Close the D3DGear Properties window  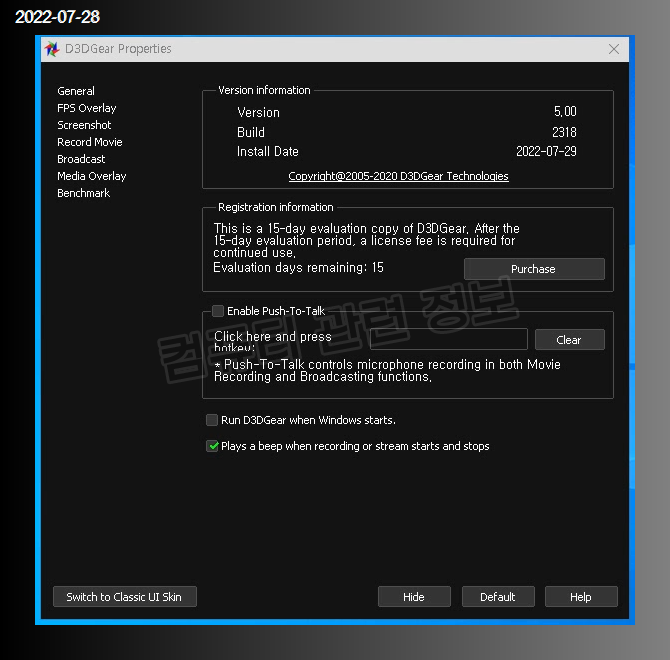[x=614, y=49]
